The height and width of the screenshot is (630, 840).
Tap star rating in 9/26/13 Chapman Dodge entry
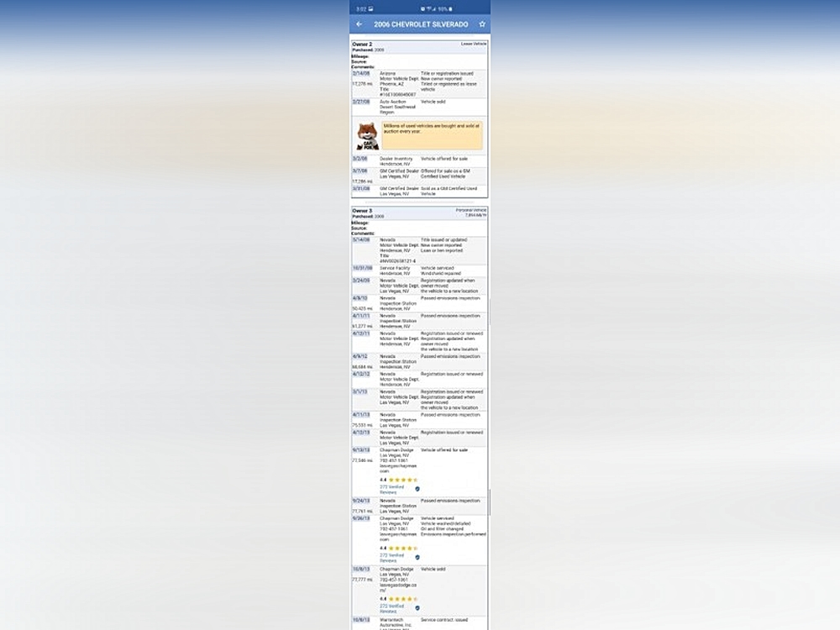pyautogui.click(x=402, y=549)
